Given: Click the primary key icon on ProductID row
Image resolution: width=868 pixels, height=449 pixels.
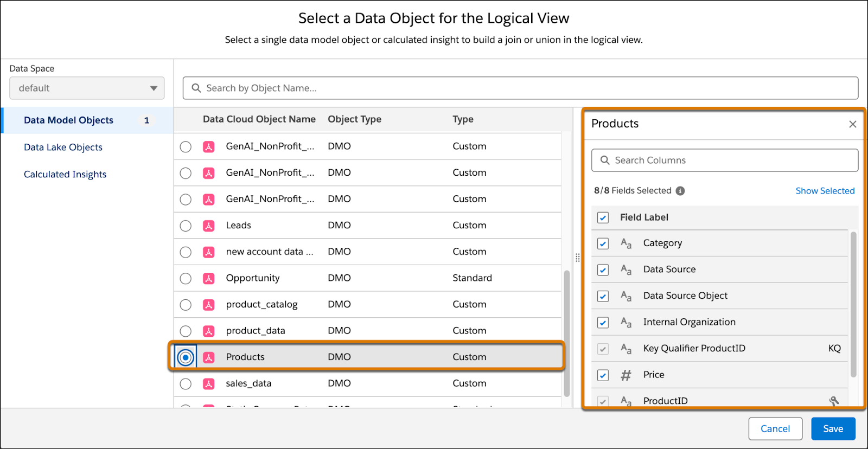Looking at the screenshot, I should pyautogui.click(x=834, y=401).
